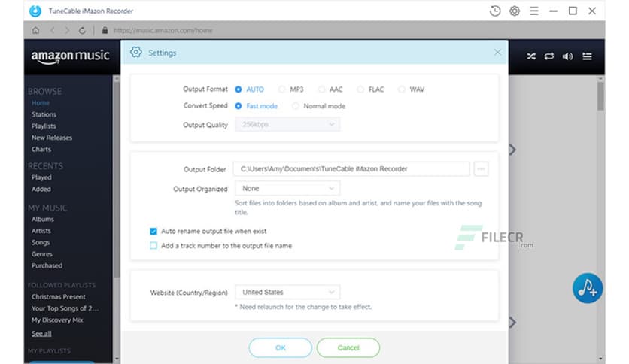This screenshot has width=629, height=364.
Task: Mute audio using the volume icon
Action: point(567,56)
